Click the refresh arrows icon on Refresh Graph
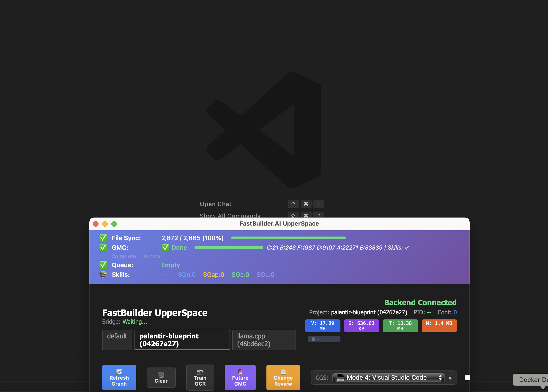 pos(119,372)
